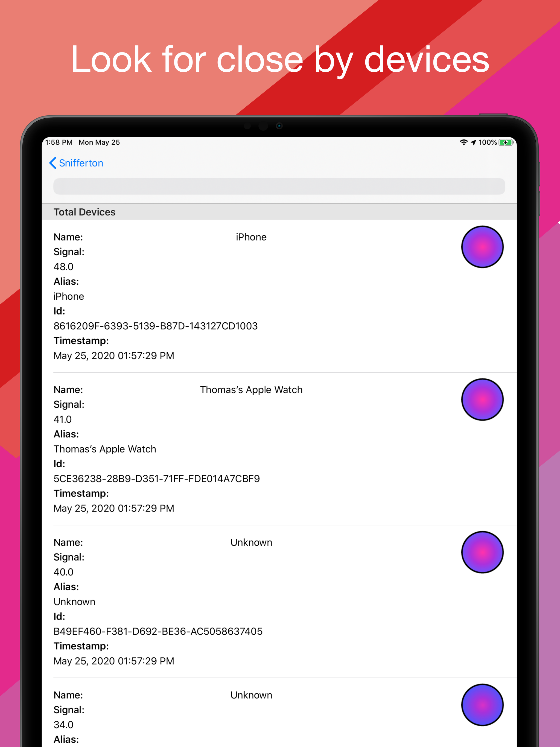Tap the Mon May 25 date
The height and width of the screenshot is (747, 560).
tap(99, 142)
